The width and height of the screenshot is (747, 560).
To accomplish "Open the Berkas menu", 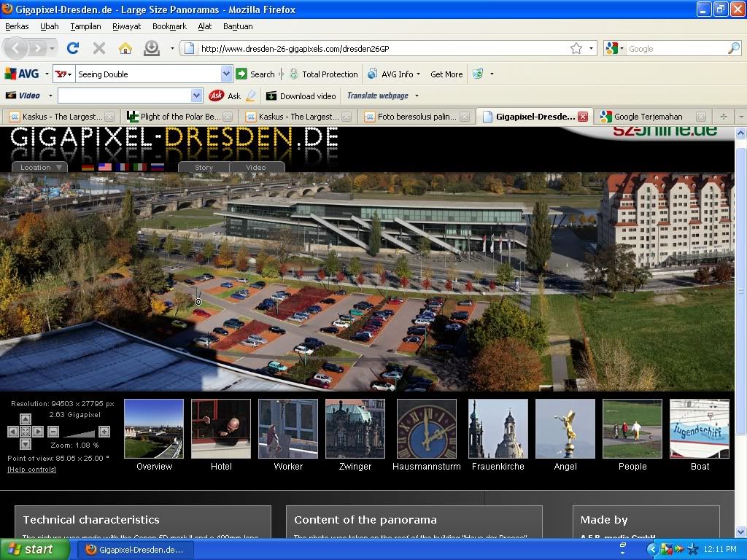I will click(x=17, y=27).
